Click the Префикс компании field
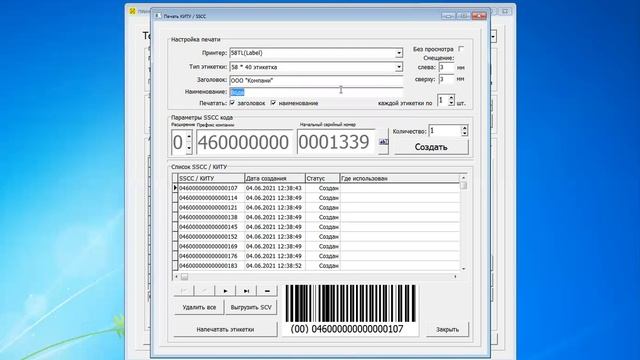 [244, 142]
